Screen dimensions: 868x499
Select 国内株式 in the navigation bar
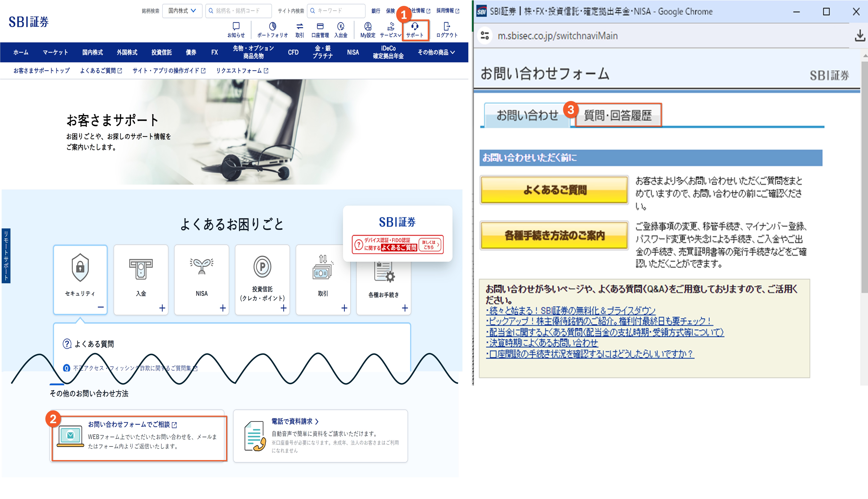93,53
